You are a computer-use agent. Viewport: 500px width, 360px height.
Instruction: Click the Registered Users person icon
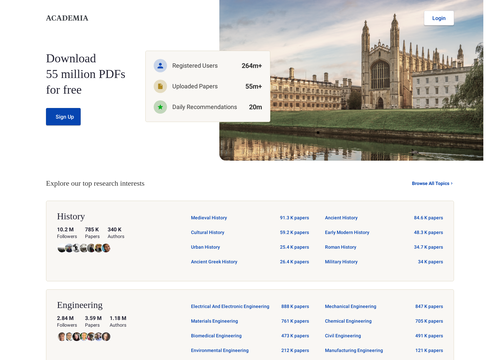pyautogui.click(x=160, y=66)
